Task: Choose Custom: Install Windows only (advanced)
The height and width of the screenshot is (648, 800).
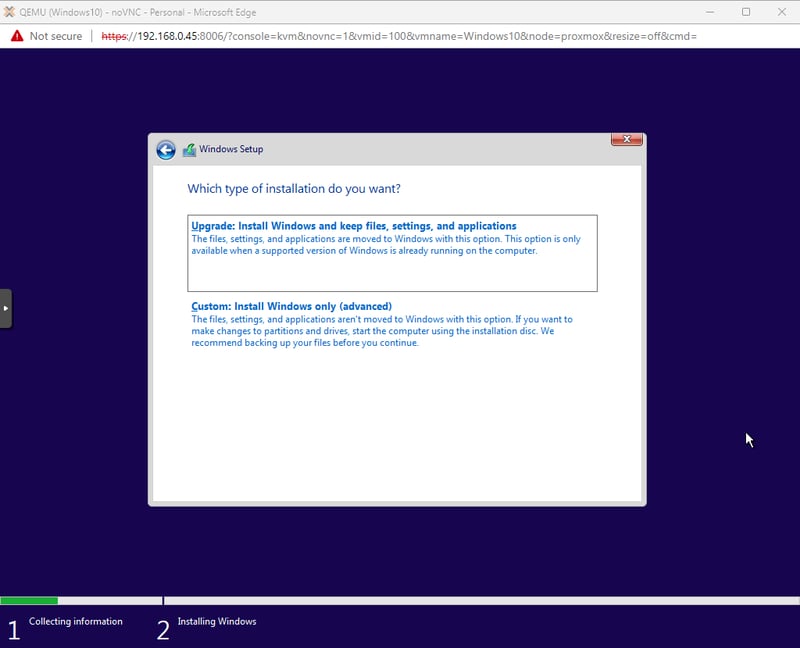Action: tap(291, 306)
